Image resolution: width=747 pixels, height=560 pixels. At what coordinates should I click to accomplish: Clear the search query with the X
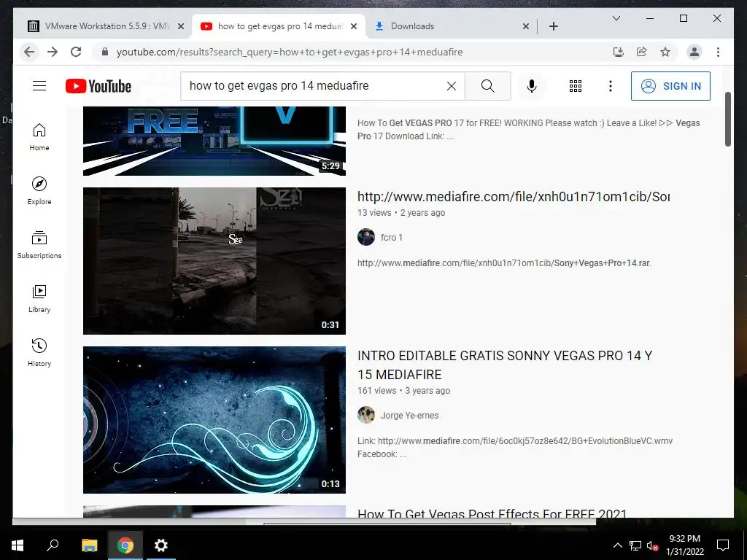451,86
